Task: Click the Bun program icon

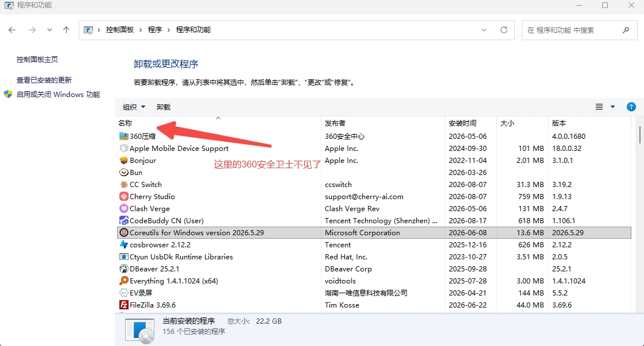Action: pyautogui.click(x=123, y=172)
